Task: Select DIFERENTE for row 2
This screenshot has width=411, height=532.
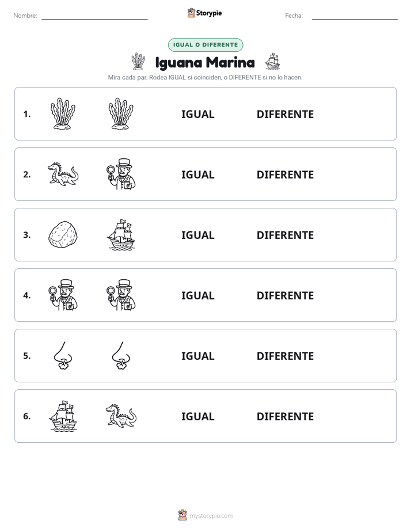Action: coord(285,174)
